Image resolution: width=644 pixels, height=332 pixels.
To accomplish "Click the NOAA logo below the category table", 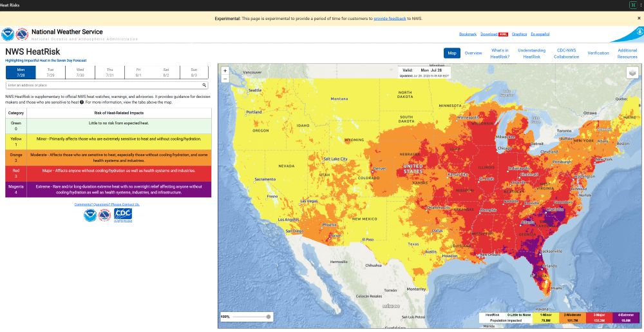I will tap(90, 215).
